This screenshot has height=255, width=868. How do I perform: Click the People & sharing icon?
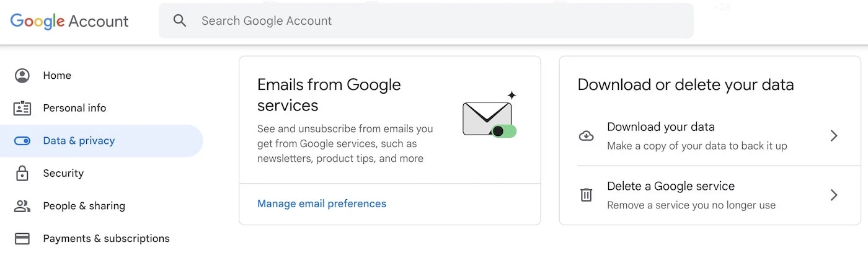tap(22, 206)
